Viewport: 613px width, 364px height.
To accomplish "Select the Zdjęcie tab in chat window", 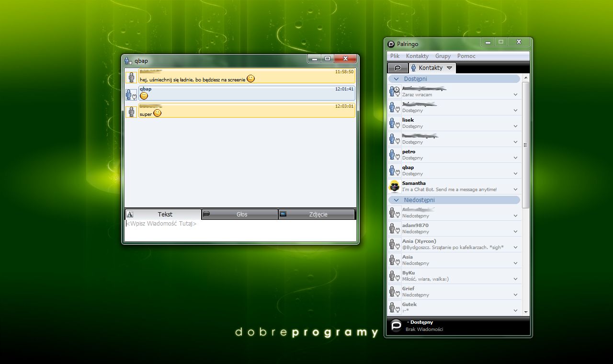I will coord(317,214).
